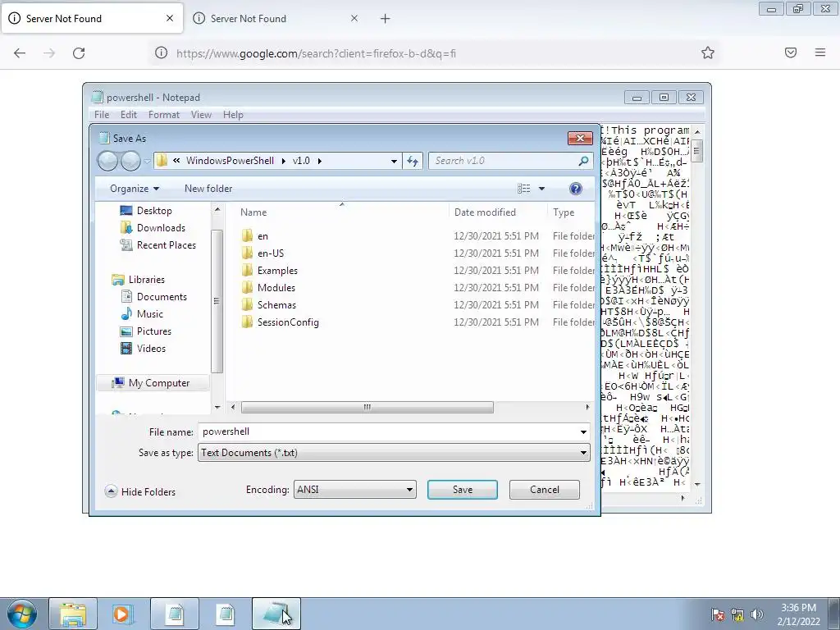Go to Desktop in navigation pane
This screenshot has width=840, height=630.
(x=154, y=211)
